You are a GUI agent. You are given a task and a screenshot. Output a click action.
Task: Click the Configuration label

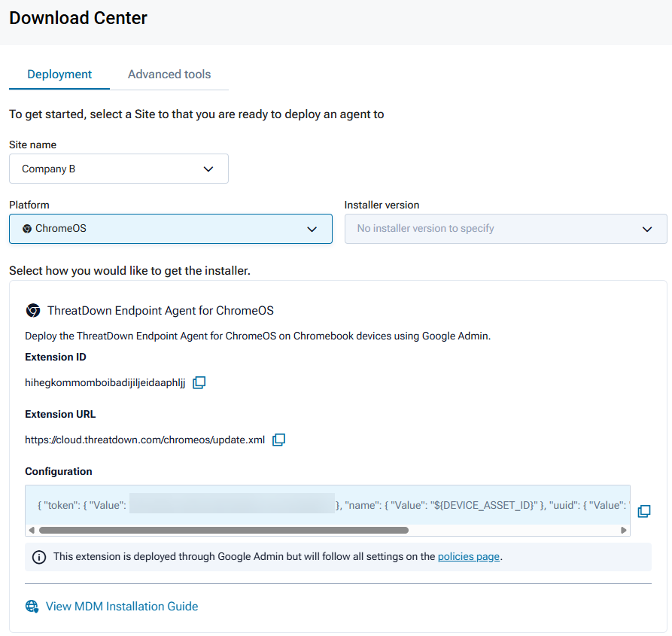coord(58,471)
